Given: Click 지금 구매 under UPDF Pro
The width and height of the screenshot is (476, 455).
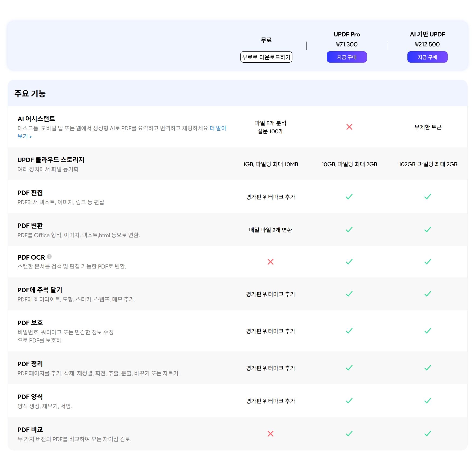Looking at the screenshot, I should coord(347,57).
